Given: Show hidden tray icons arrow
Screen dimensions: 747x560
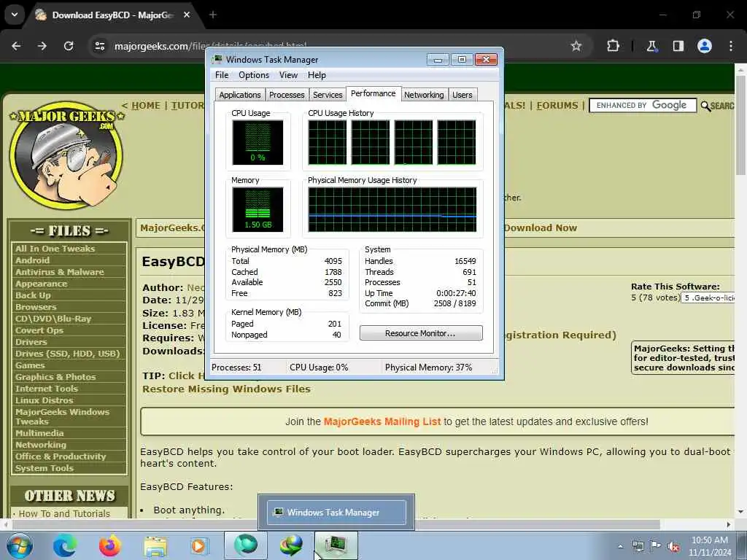Looking at the screenshot, I should click(x=620, y=546).
